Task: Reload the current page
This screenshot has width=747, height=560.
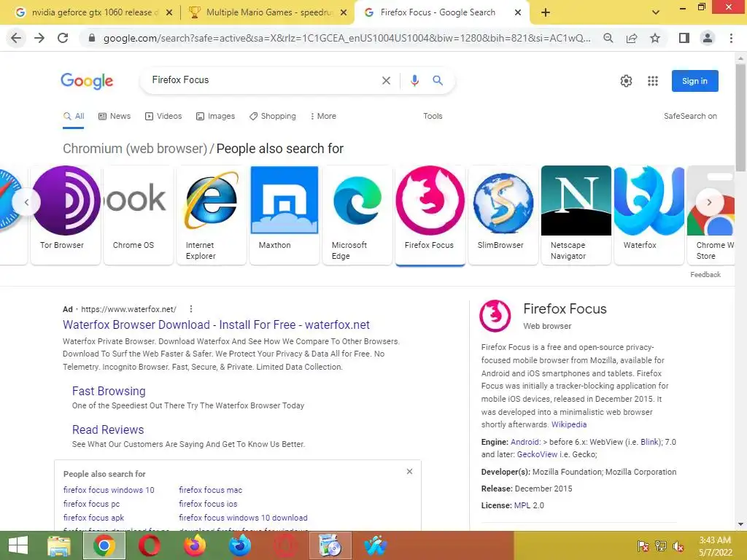Action: pyautogui.click(x=63, y=38)
